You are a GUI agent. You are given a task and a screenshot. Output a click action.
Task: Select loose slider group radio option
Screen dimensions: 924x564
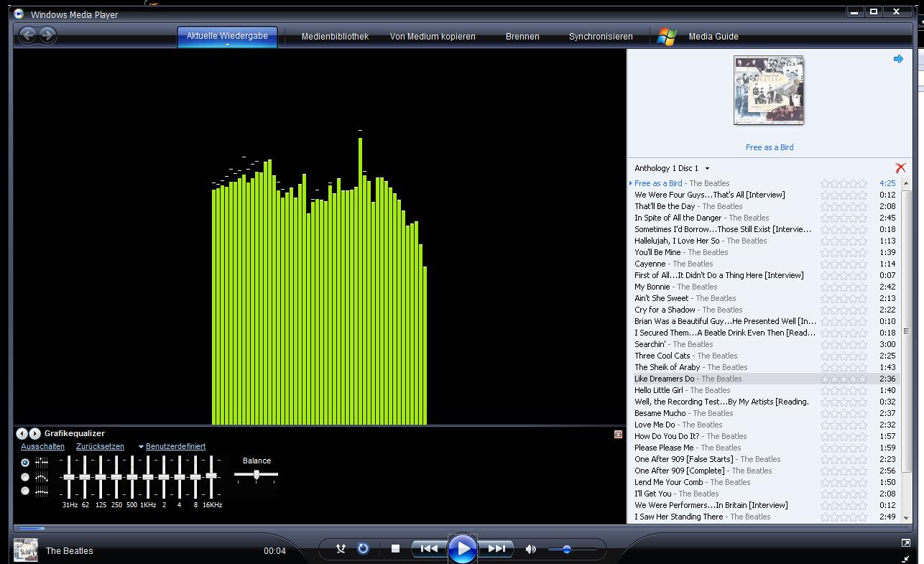(25, 477)
